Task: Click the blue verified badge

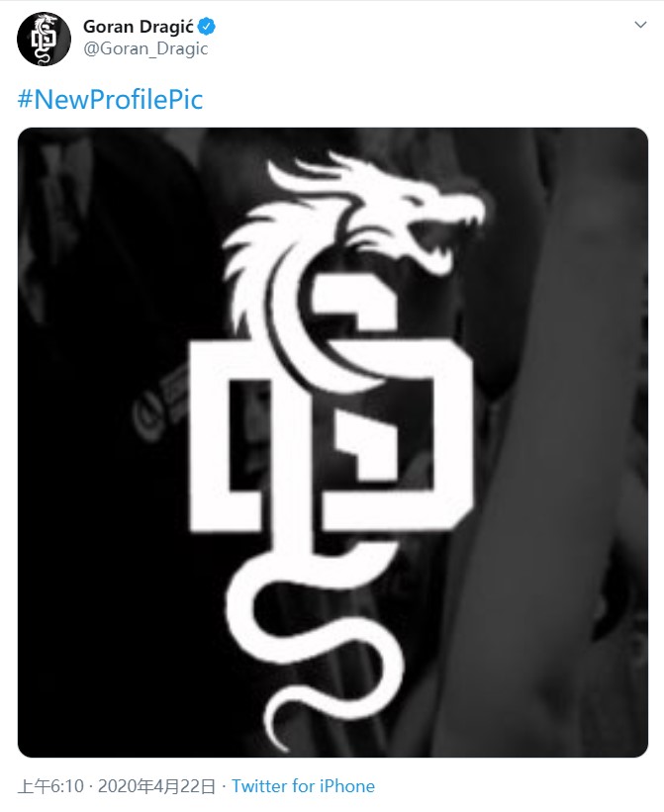Action: coord(207,27)
